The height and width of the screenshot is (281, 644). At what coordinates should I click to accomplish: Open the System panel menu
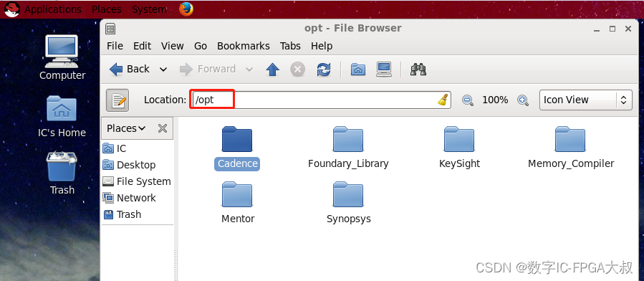[x=149, y=9]
